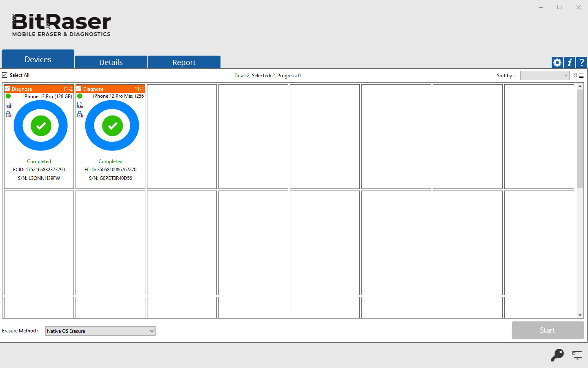Click Completed status under iPhone 12 Pro Max

coord(111,162)
